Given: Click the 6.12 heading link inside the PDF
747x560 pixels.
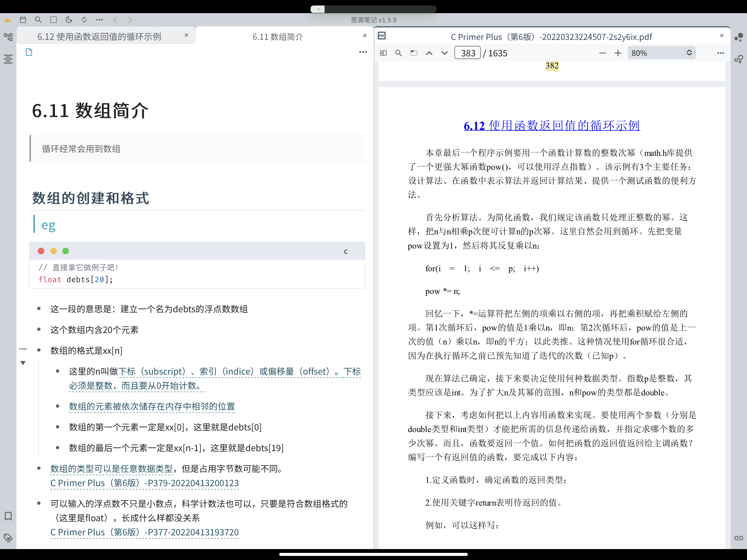Looking at the screenshot, I should point(552,125).
